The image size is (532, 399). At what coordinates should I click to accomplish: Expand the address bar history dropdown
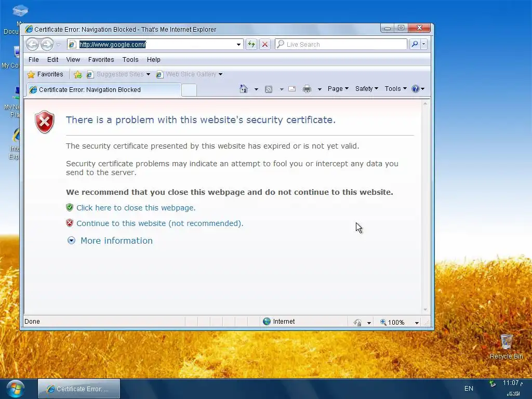click(x=238, y=45)
